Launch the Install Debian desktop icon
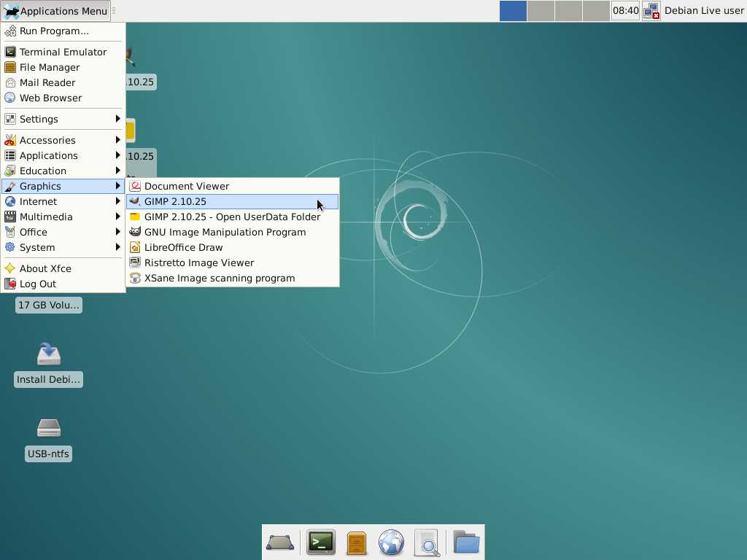The width and height of the screenshot is (747, 560). pyautogui.click(x=48, y=354)
